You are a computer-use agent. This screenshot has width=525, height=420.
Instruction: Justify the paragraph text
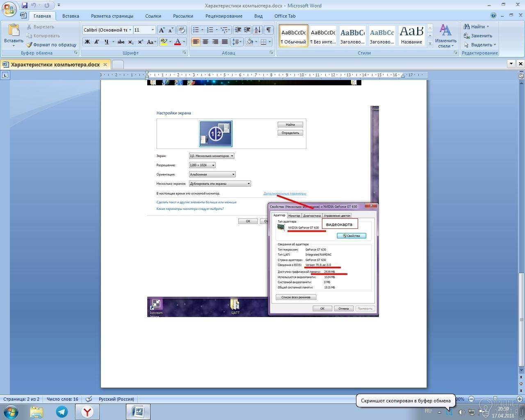(x=225, y=42)
